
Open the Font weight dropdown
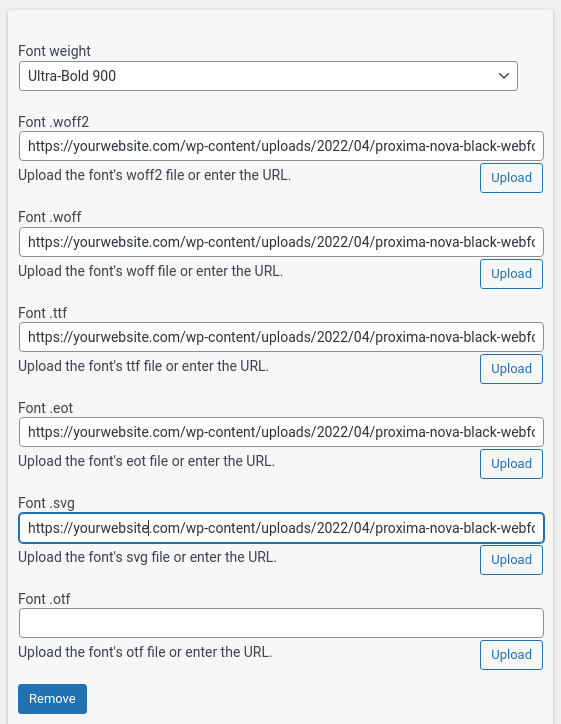[268, 76]
